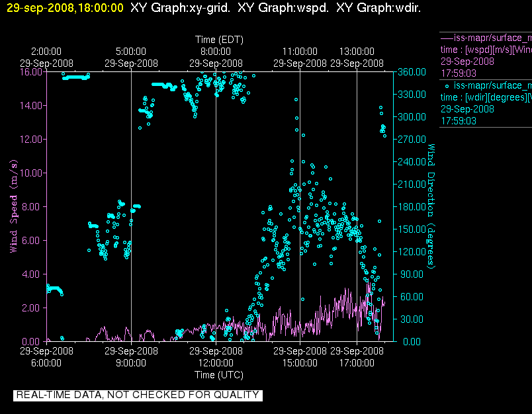Click the 'Time (EDT)' top axis label

point(219,40)
